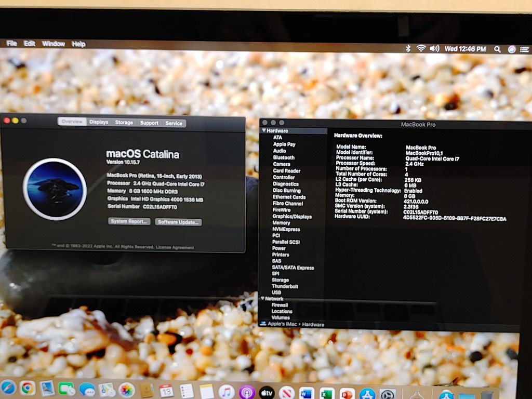
Task: Open the Messages app in the Dock
Action: 87,390
